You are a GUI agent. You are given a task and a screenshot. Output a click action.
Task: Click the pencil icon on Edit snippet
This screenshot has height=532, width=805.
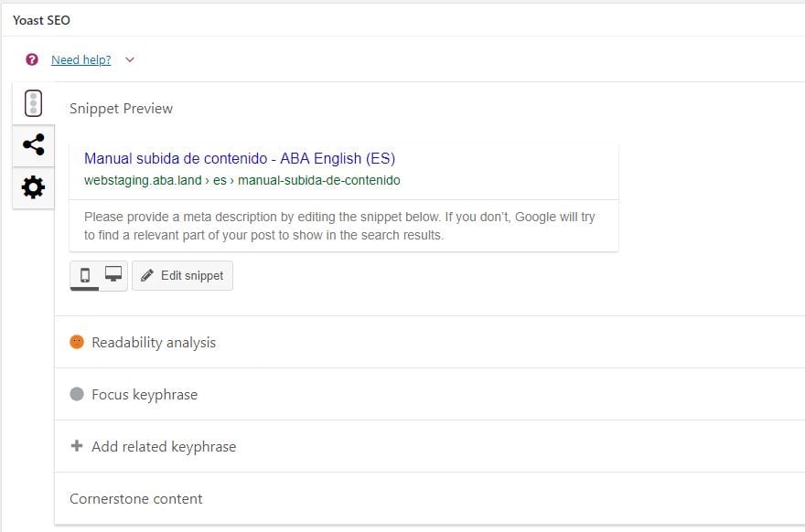(147, 275)
